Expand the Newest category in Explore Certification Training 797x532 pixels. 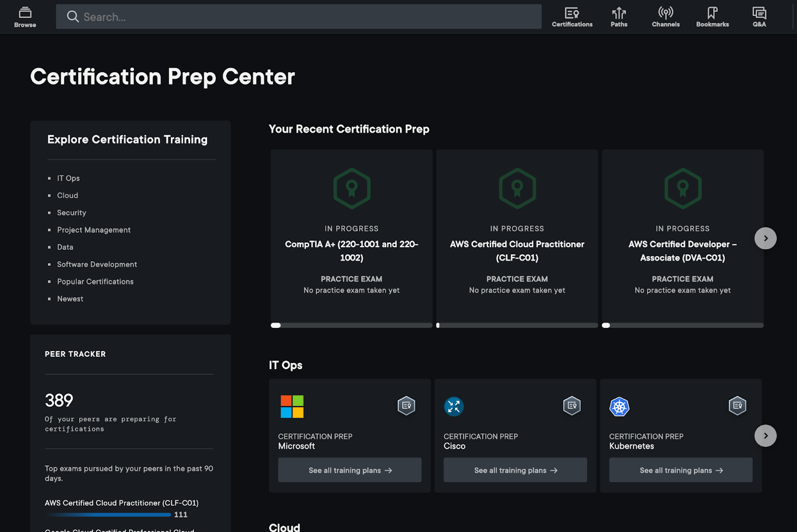click(x=70, y=299)
